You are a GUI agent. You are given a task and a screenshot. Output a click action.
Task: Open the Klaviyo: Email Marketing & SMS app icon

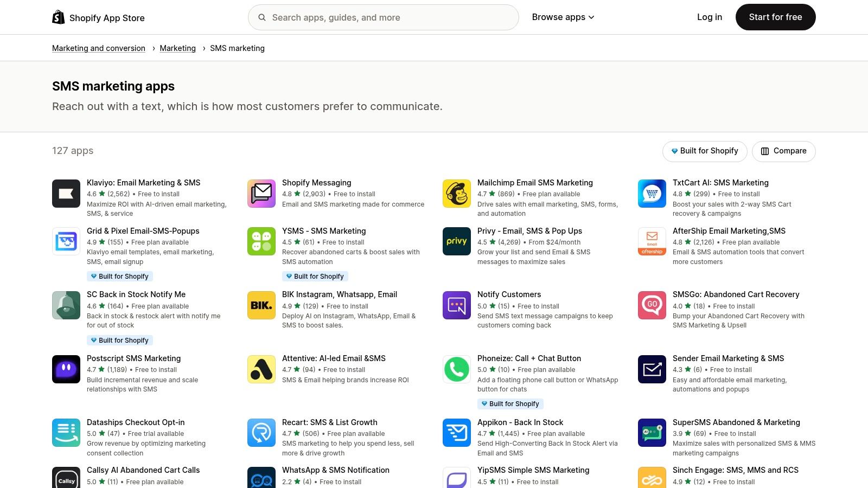coord(66,193)
